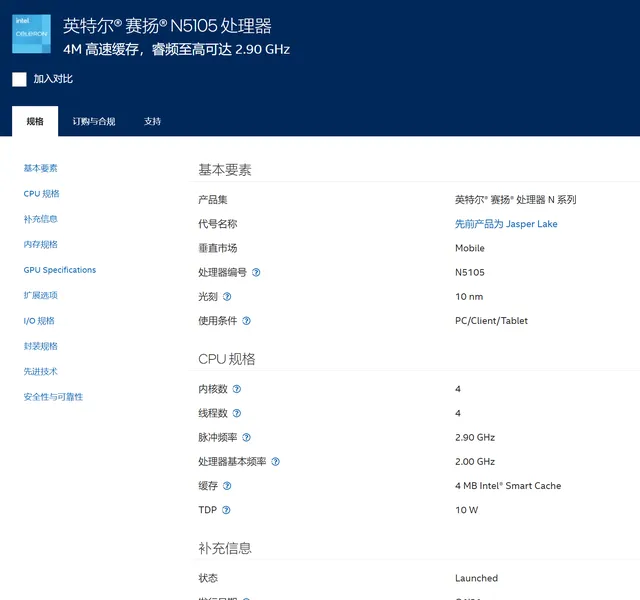The height and width of the screenshot is (600, 640).
Task: Click the 2.90 GHz burst frequency value
Action: [x=475, y=438]
